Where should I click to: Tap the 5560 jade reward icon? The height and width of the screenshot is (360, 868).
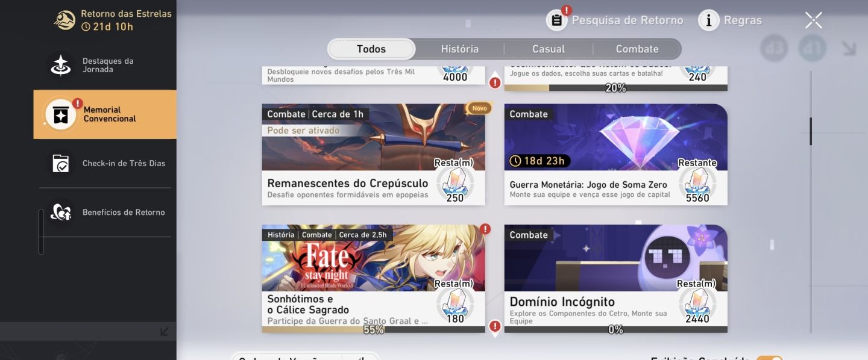tap(697, 183)
